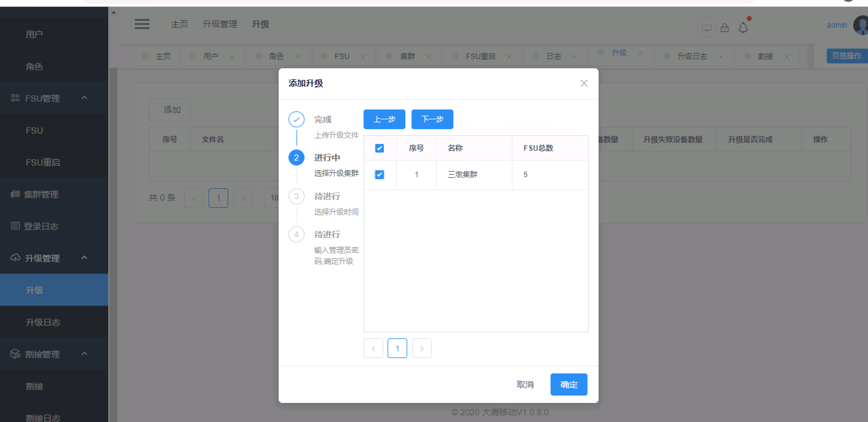Confirm with the 确定 button
Viewport: 868px width, 422px height.
569,384
